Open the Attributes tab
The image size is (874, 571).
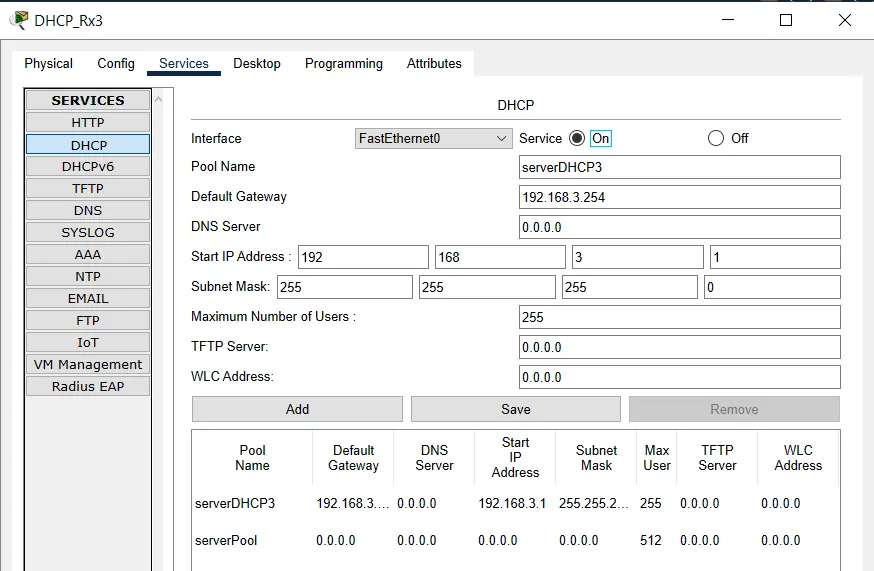[x=434, y=64]
